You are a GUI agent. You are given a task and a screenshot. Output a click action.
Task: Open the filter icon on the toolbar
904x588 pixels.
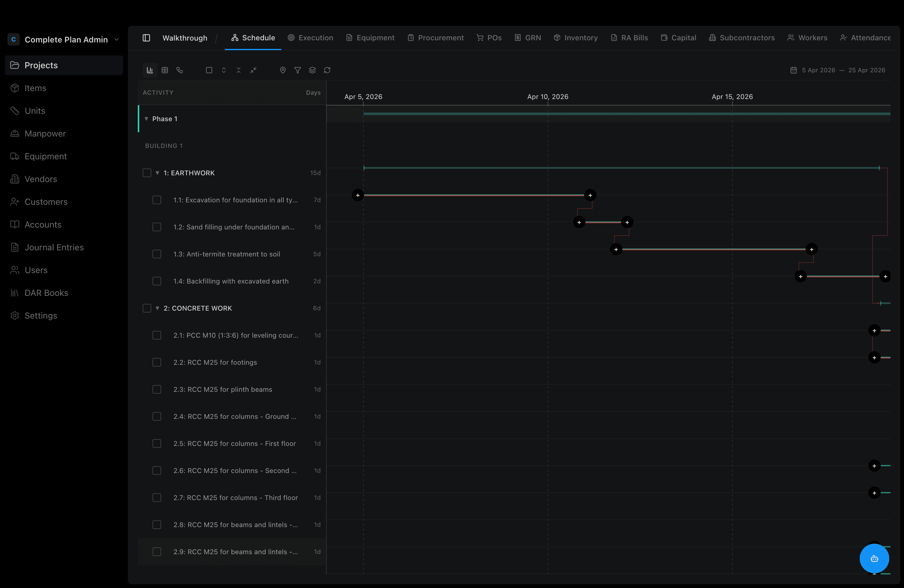(298, 70)
